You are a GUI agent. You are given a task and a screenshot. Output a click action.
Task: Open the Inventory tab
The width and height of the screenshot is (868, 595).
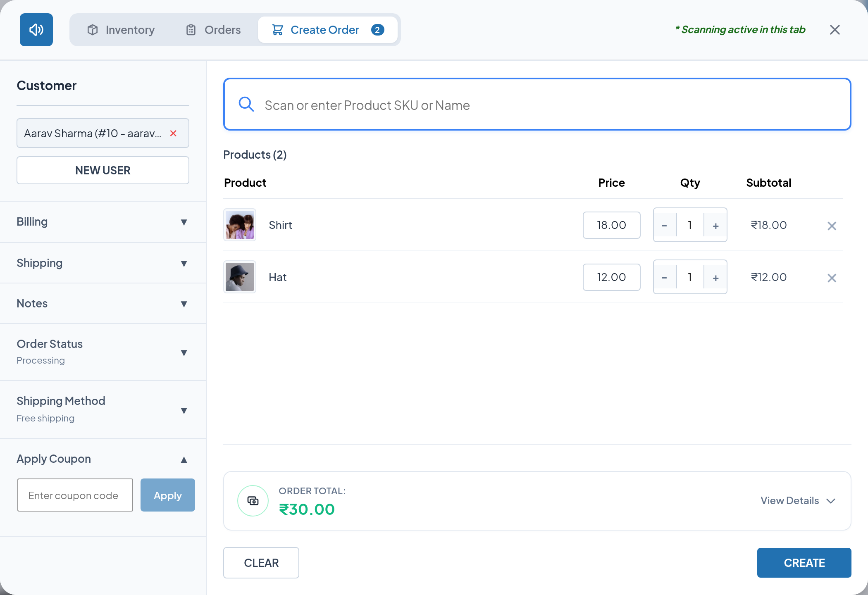click(x=121, y=30)
